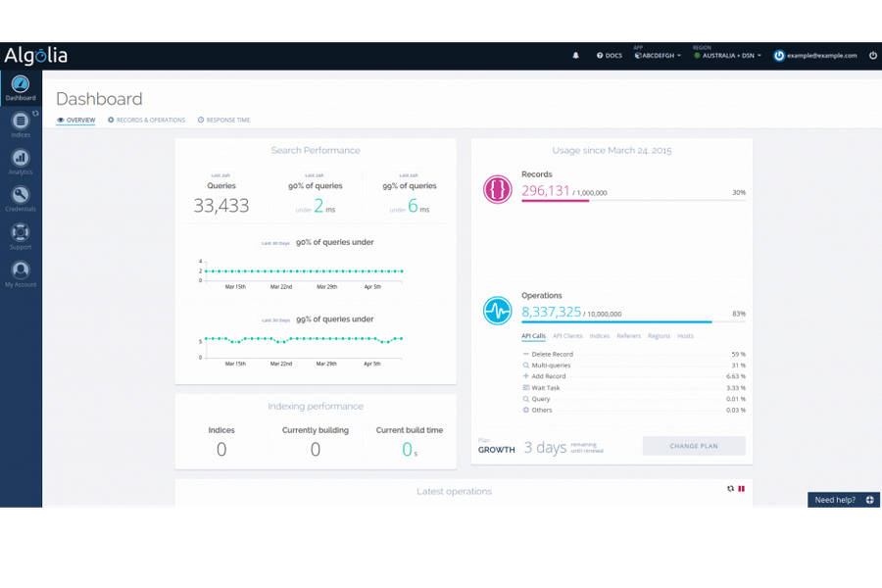
Task: Select Analytics in the left sidebar
Action: 21,159
